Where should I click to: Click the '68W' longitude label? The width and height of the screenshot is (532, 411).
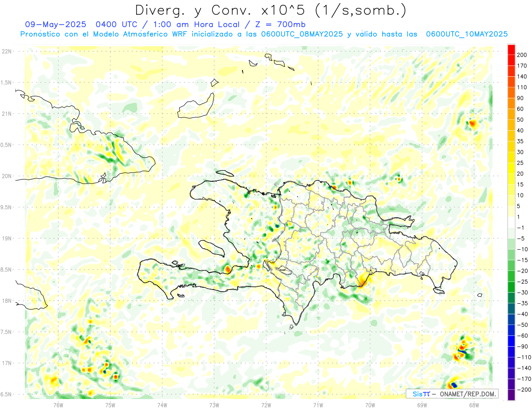474,405
